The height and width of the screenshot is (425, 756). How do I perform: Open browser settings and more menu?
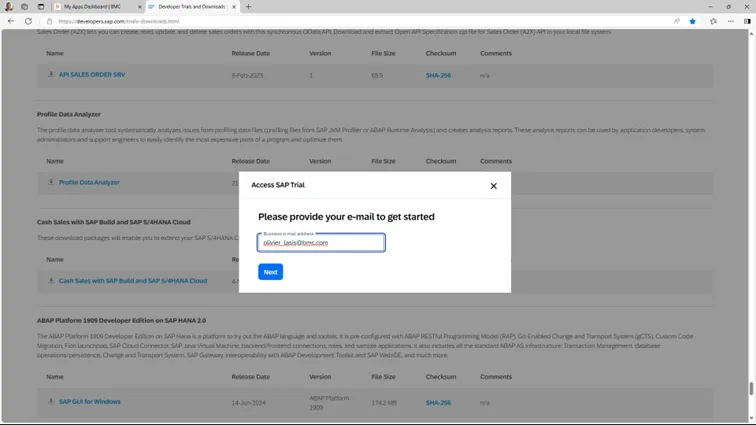[730, 21]
